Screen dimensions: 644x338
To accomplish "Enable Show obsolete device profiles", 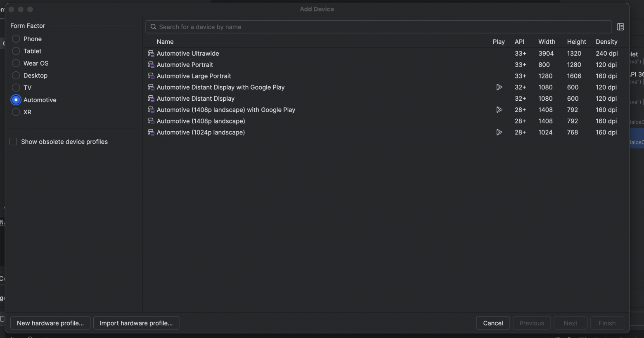I will click(x=13, y=142).
